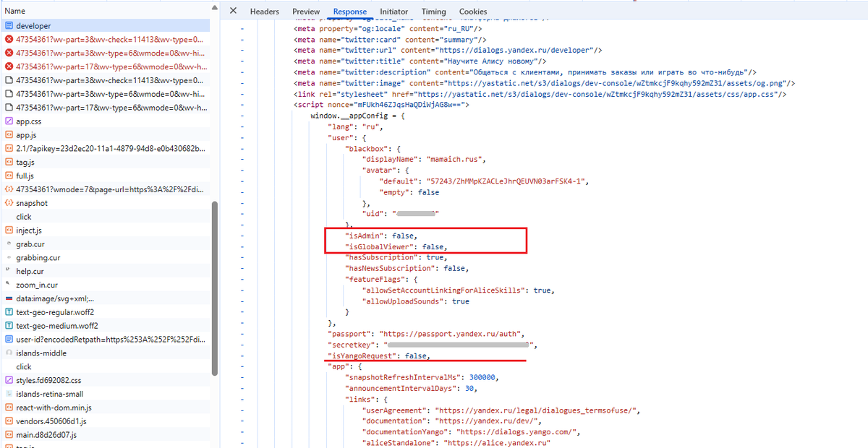Click the "snapshotRefreshIntervalMs": 300000 line
Viewport: 868px width, 448px height.
422,377
